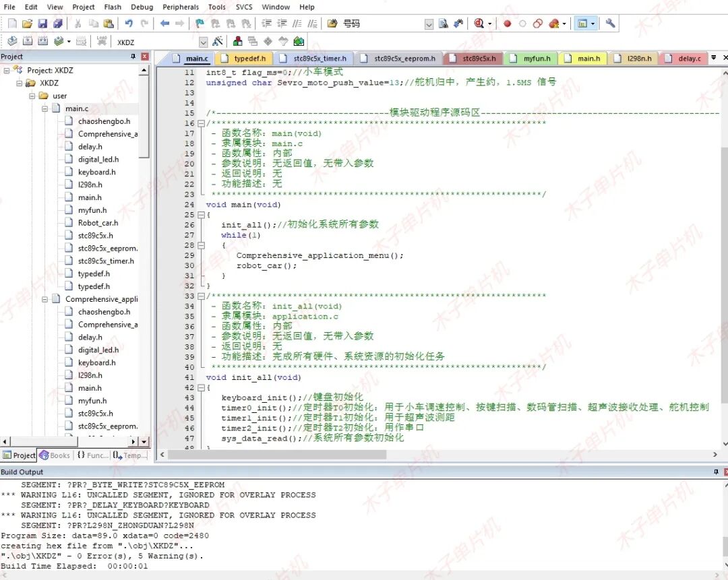Switch to the delay.c tab

coord(684,59)
